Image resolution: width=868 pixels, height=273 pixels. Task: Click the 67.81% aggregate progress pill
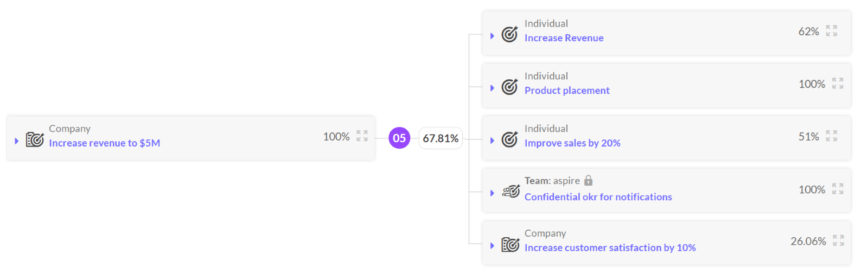coord(441,138)
